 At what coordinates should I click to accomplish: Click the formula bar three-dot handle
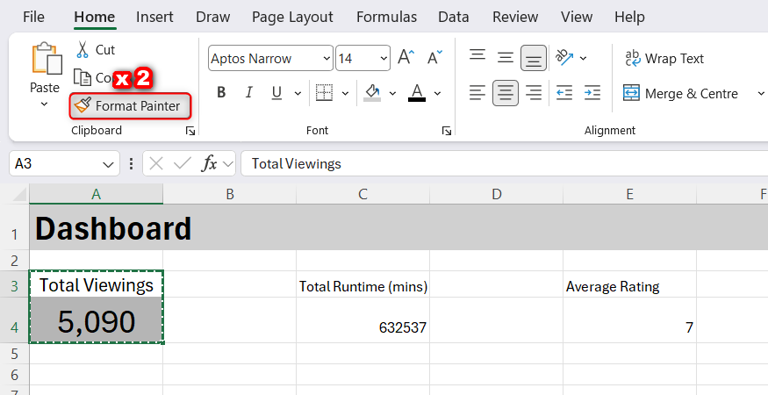(131, 164)
